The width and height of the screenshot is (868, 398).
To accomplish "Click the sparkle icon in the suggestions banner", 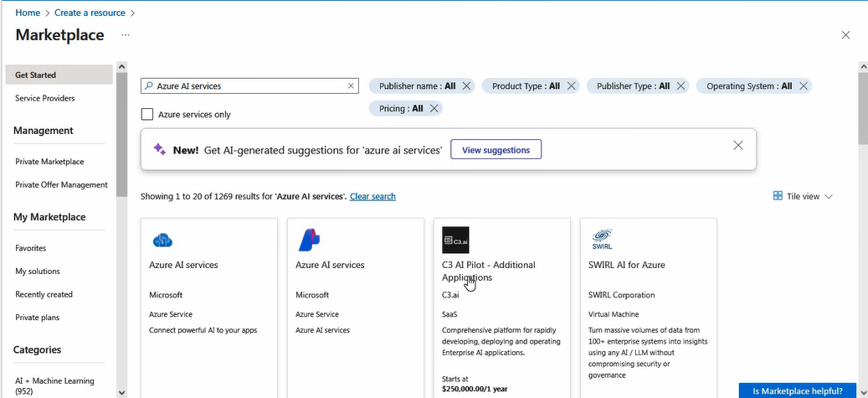I will click(x=159, y=150).
